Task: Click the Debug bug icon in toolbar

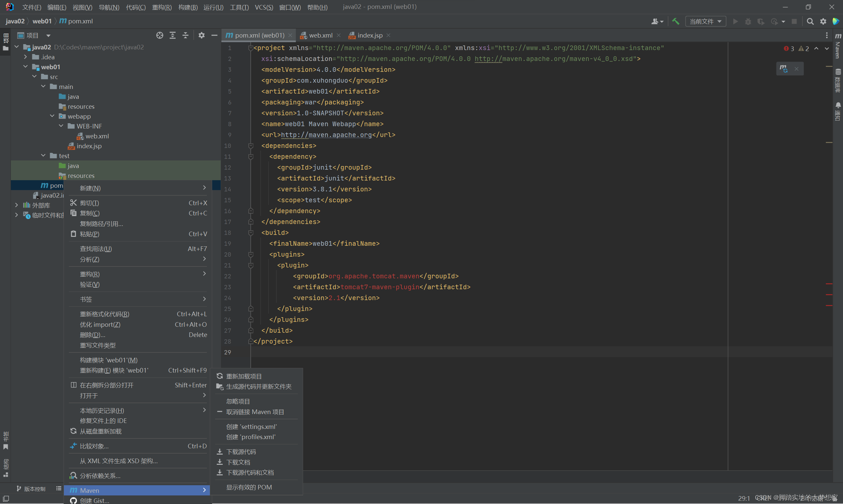Action: 748,21
